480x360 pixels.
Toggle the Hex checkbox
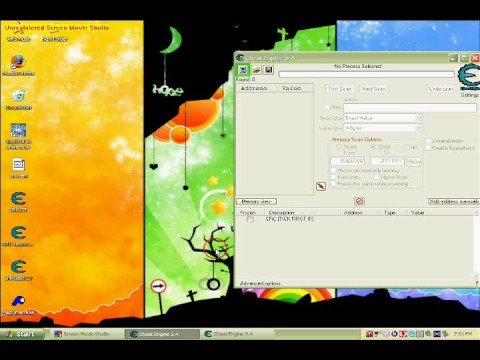[x=327, y=107]
